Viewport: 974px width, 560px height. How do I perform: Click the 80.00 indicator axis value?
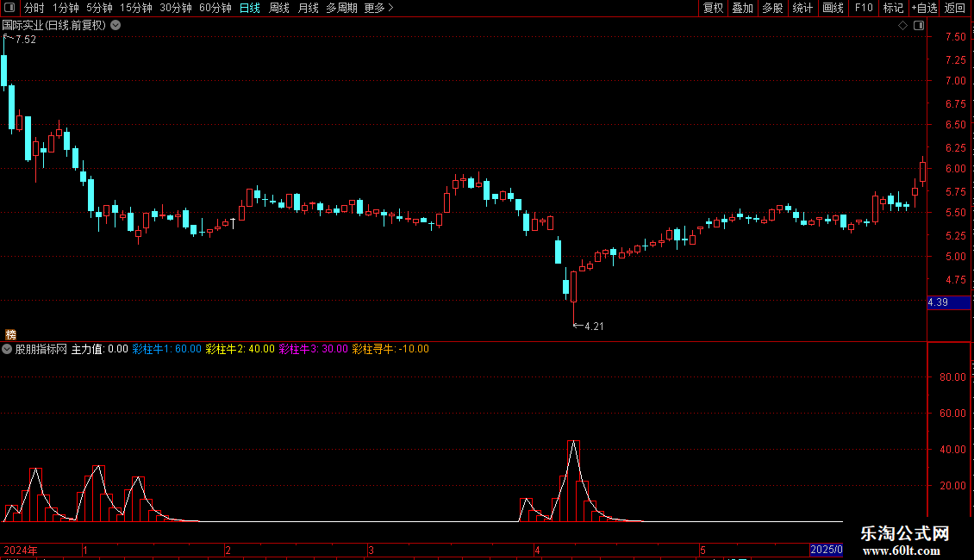(952, 376)
